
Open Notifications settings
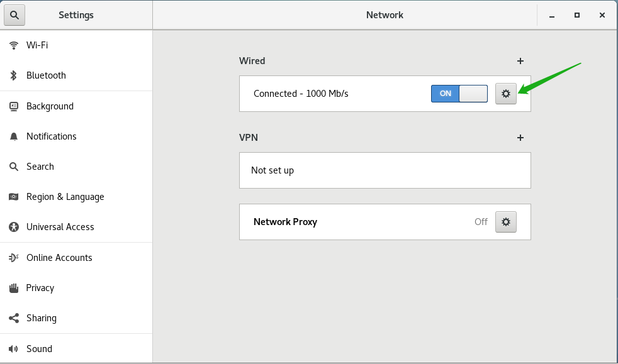point(13,136)
